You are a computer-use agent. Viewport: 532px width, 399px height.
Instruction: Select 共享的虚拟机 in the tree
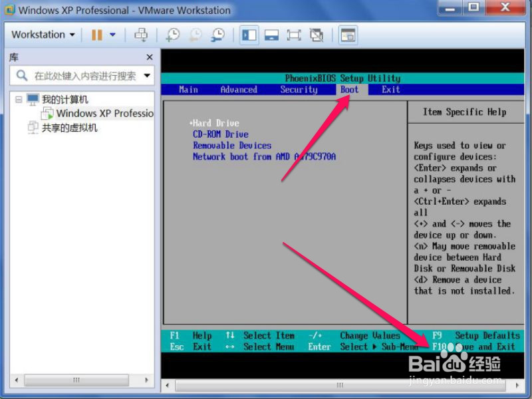[70, 128]
